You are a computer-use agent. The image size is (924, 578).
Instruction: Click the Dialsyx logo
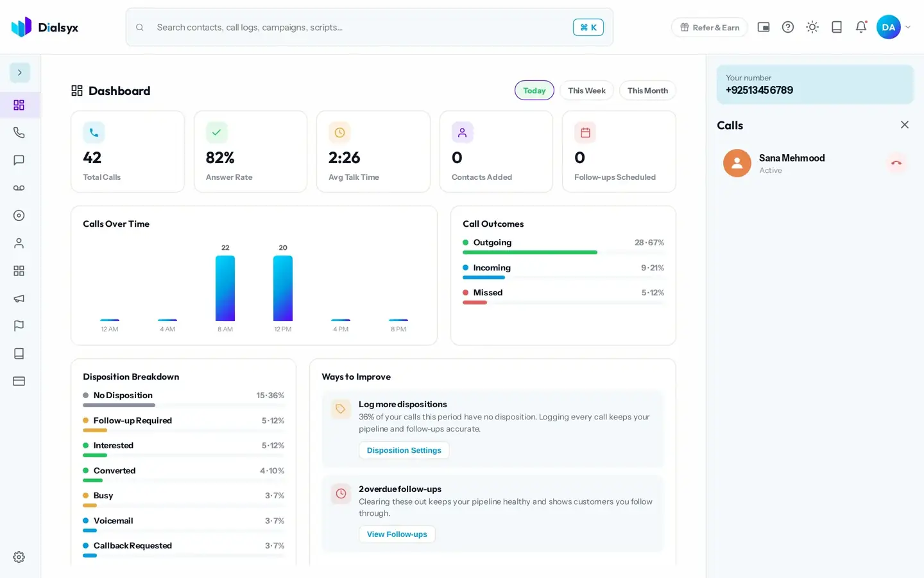click(x=45, y=27)
